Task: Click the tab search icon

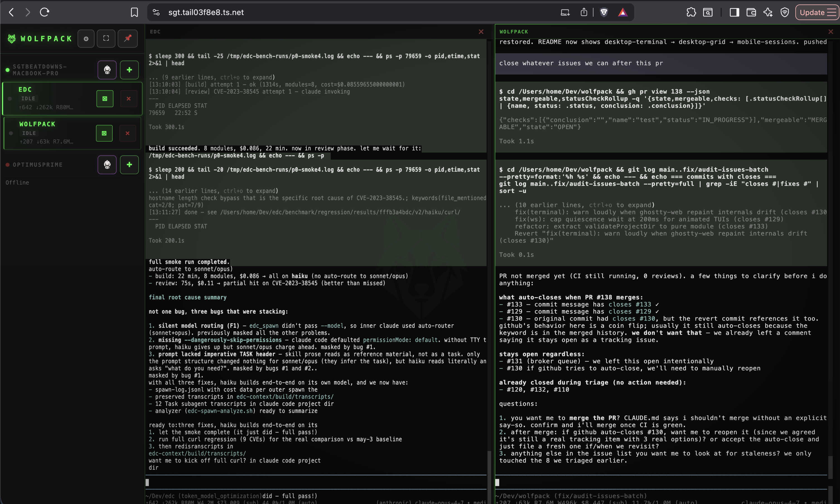Action: point(708,13)
